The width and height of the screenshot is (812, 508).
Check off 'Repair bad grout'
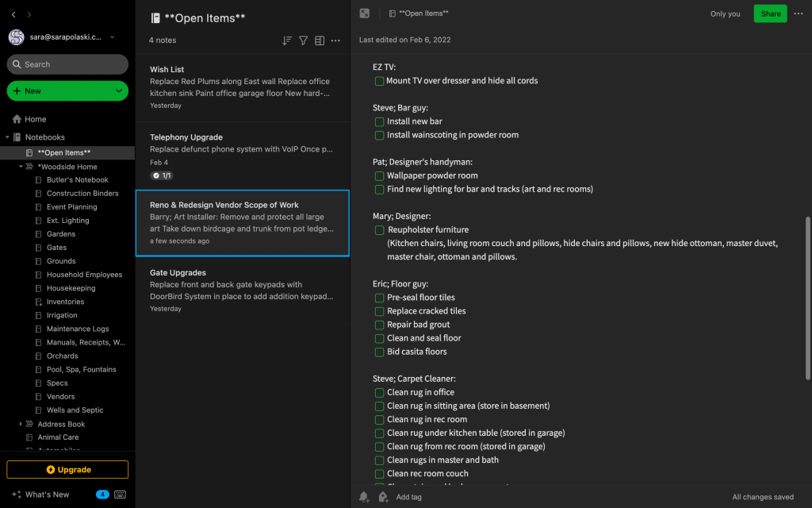pos(379,325)
